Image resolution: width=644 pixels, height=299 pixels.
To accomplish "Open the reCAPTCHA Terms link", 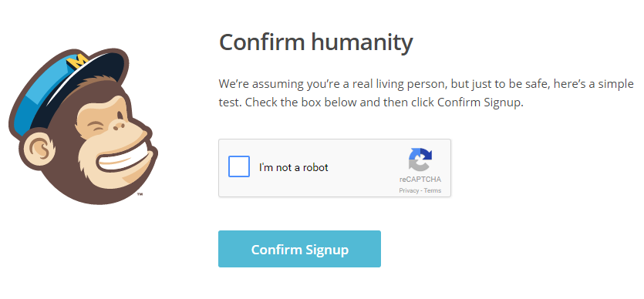I will [x=433, y=190].
